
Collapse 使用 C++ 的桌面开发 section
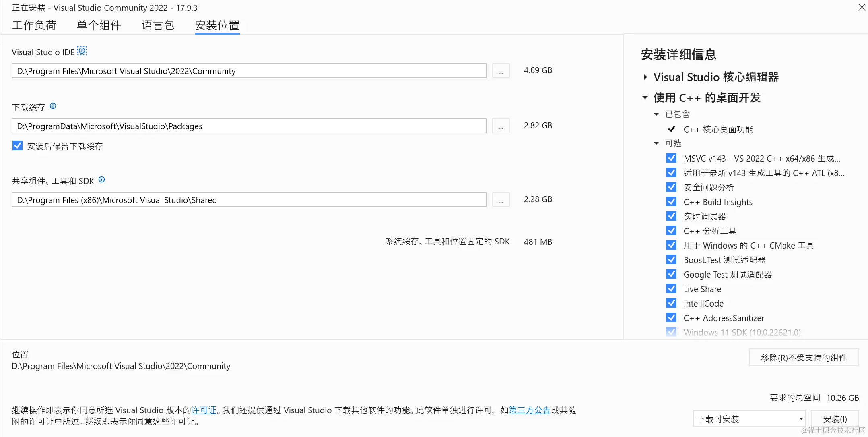coord(645,97)
